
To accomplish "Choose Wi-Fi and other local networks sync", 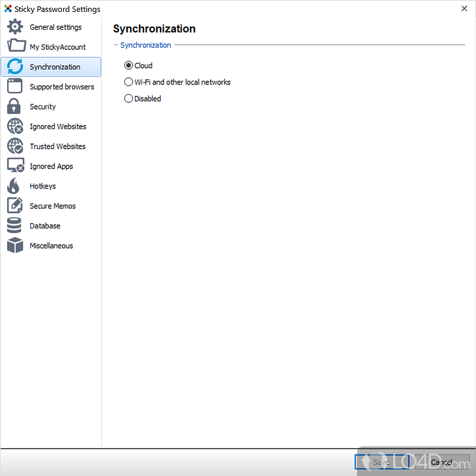I will (129, 82).
